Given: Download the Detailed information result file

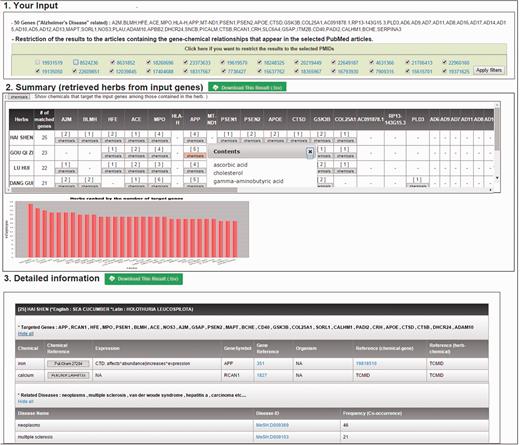Looking at the screenshot, I should point(144,279).
